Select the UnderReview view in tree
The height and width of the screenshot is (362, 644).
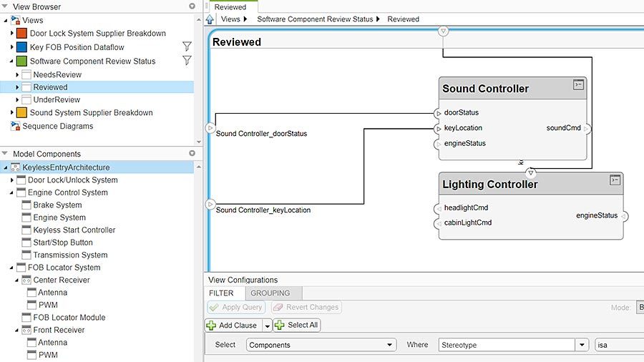57,100
